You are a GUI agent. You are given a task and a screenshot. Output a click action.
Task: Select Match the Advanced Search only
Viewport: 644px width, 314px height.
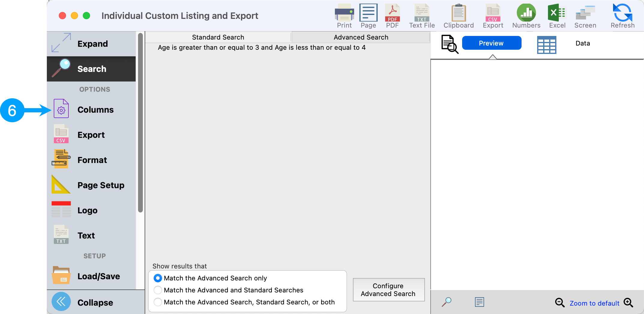pos(158,278)
